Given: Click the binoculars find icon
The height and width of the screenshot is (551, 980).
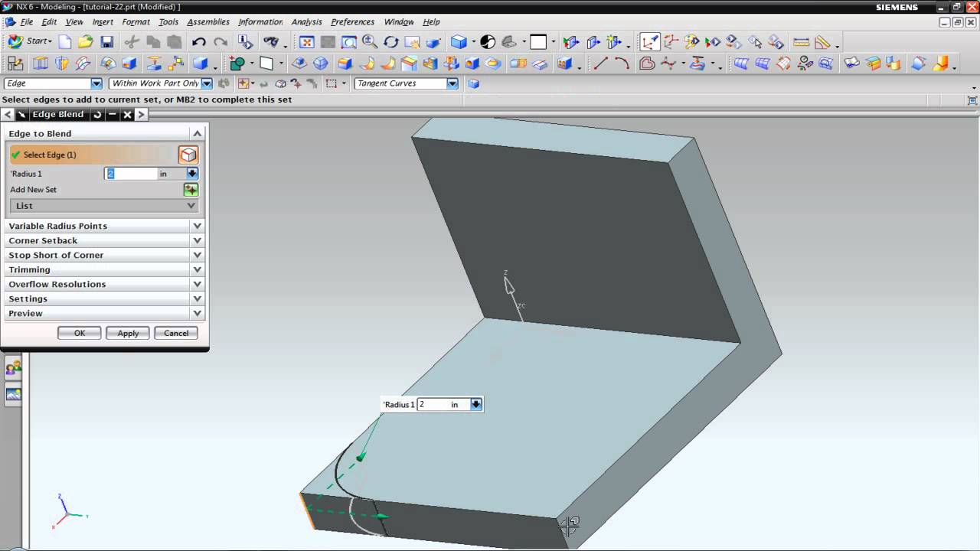Looking at the screenshot, I should point(271,42).
